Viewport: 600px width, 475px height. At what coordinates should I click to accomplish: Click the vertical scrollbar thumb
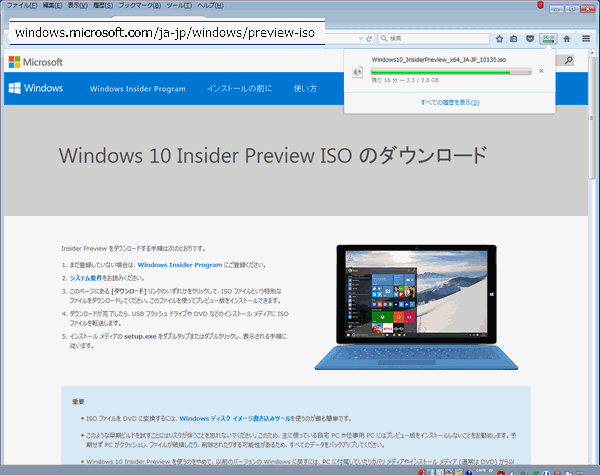(x=592, y=119)
